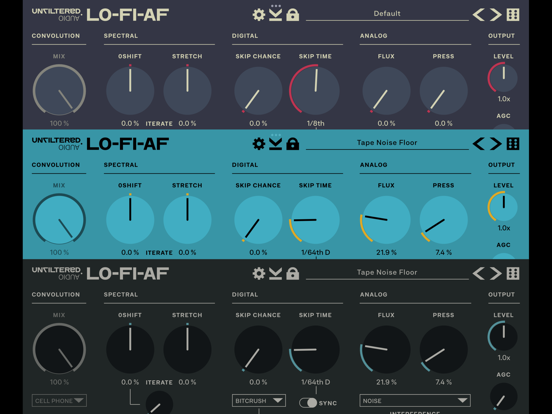Open preset browser grid icon in teal panel

point(513,144)
